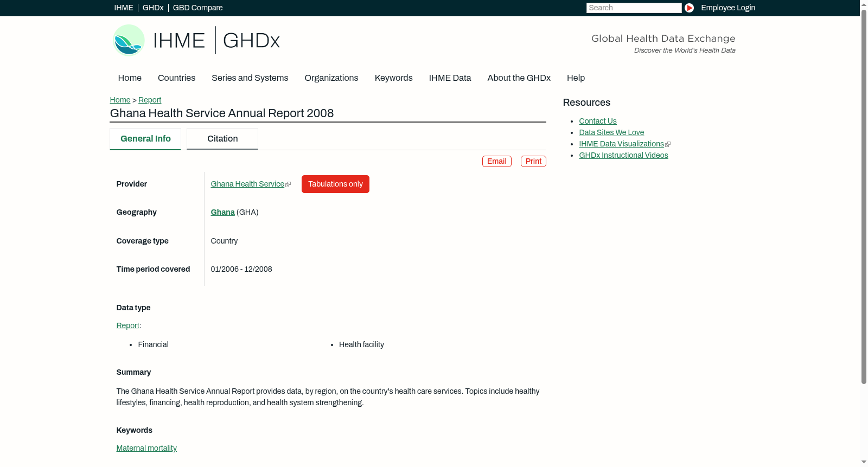The height and width of the screenshot is (467, 868).
Task: Open the Organizations menu item
Action: coord(331,78)
